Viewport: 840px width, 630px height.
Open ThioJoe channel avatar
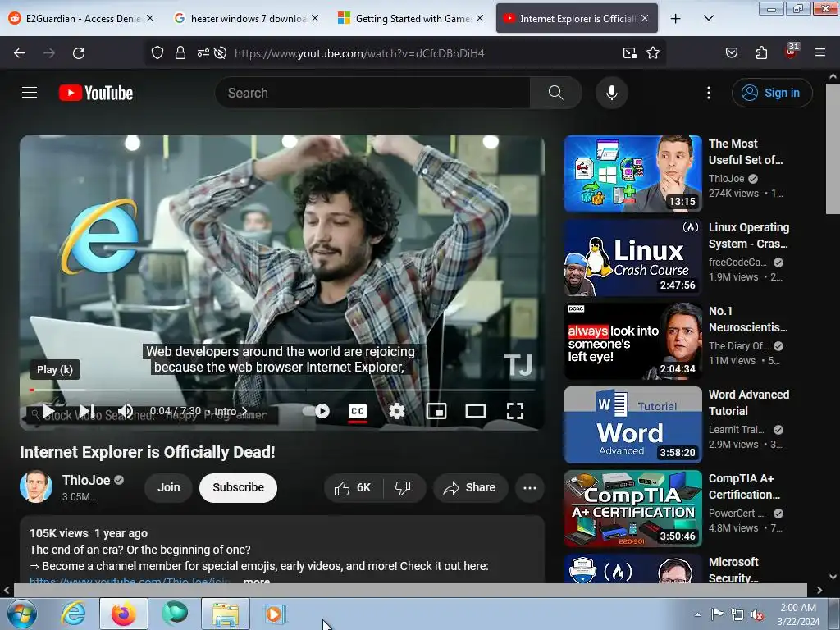[x=36, y=487]
